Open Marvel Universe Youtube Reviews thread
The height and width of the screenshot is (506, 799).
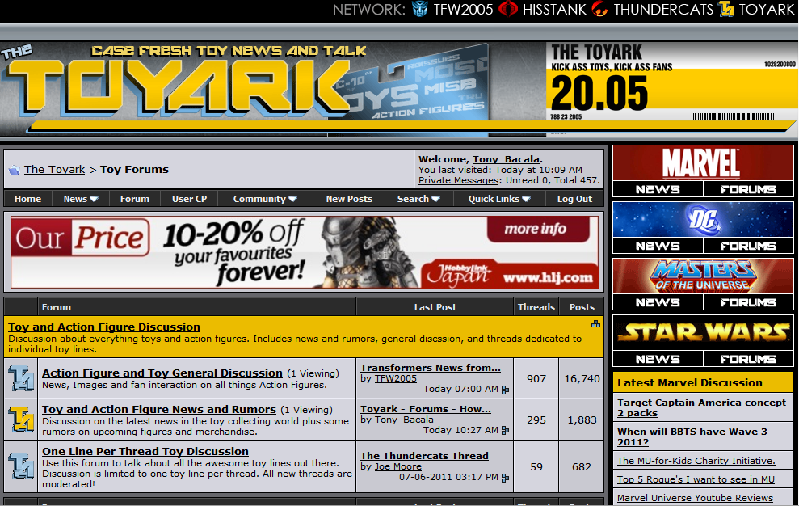pyautogui.click(x=695, y=498)
